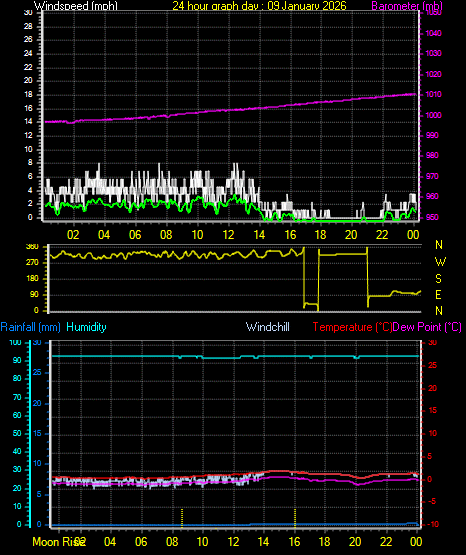Screen dimensions: 466x555
Task: Click the 1040 value on barometer axis
Action: pos(433,33)
